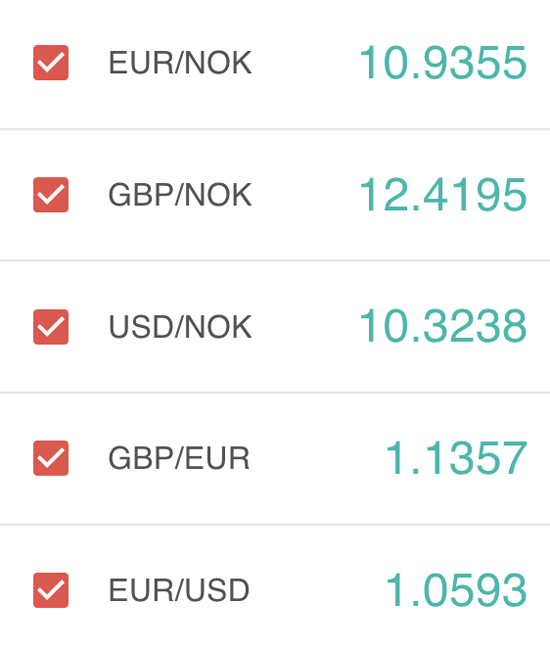Click the checkmark icon next to USD/NOK
The height and width of the screenshot is (650, 550).
coord(51,327)
